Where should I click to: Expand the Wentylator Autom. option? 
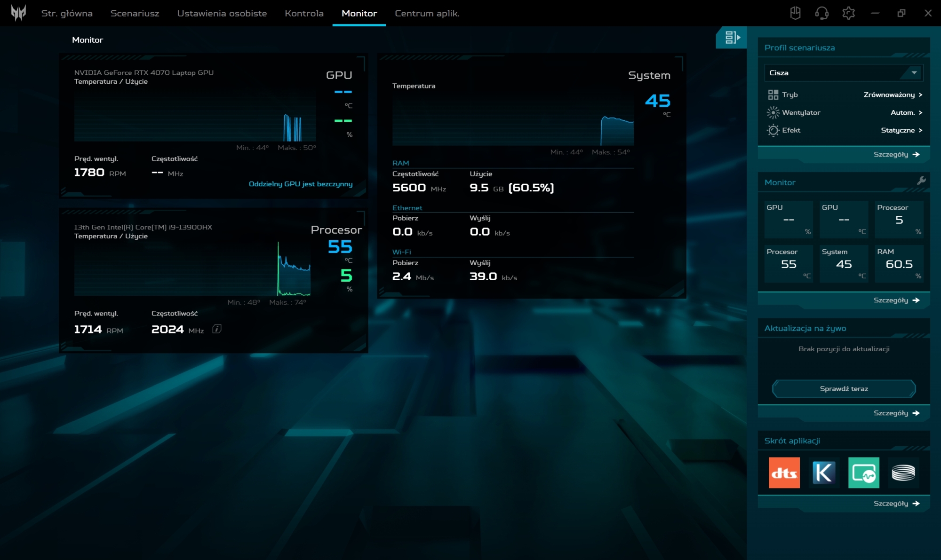pos(907,112)
